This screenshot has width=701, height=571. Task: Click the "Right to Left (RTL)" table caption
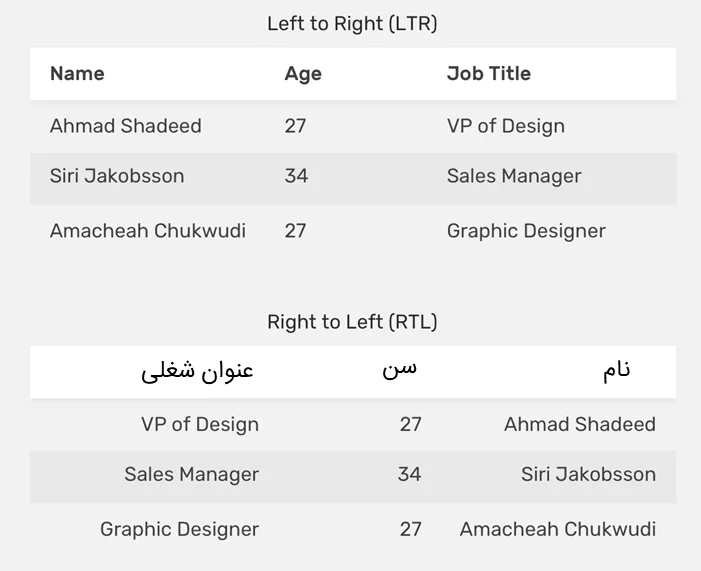coord(352,322)
